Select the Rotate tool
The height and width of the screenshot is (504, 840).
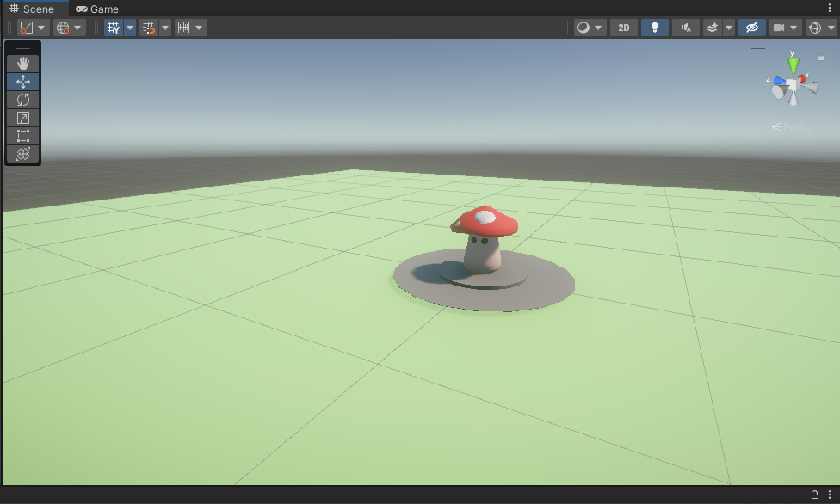coord(23,100)
